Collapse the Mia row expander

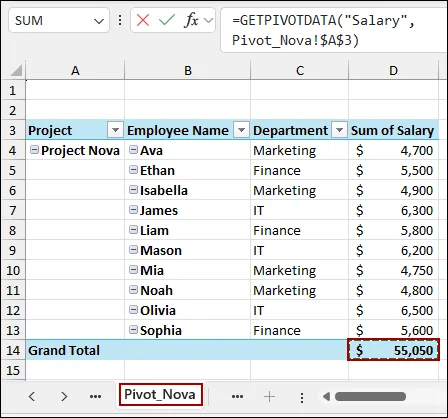(133, 270)
